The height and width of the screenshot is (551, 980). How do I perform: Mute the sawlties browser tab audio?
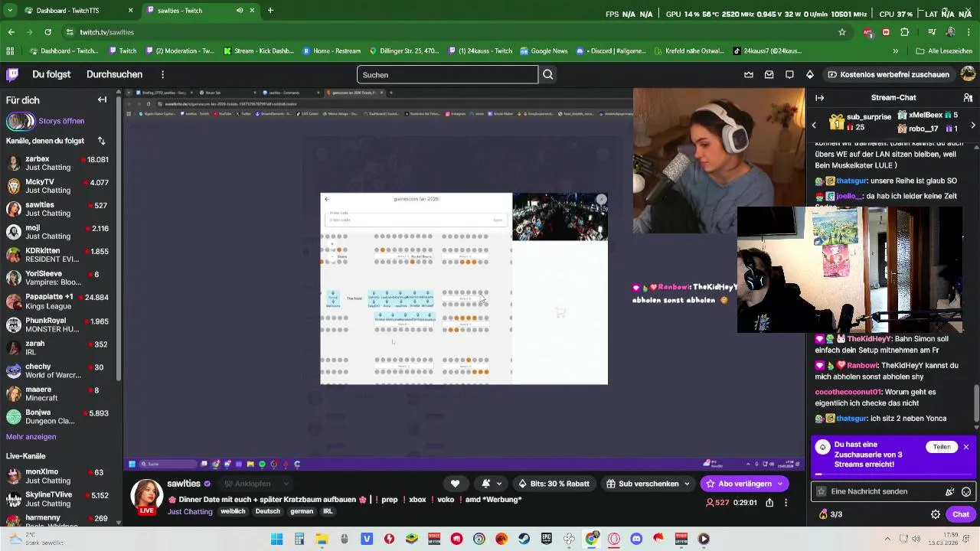point(240,11)
